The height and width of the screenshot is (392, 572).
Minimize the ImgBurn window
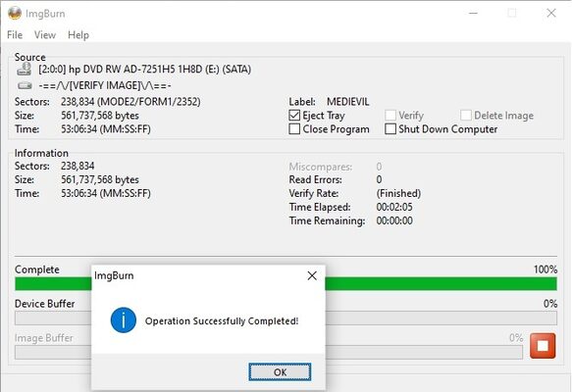(x=473, y=13)
